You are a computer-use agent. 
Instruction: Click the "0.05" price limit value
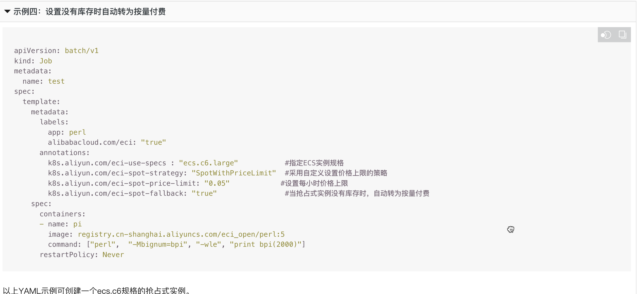click(217, 183)
